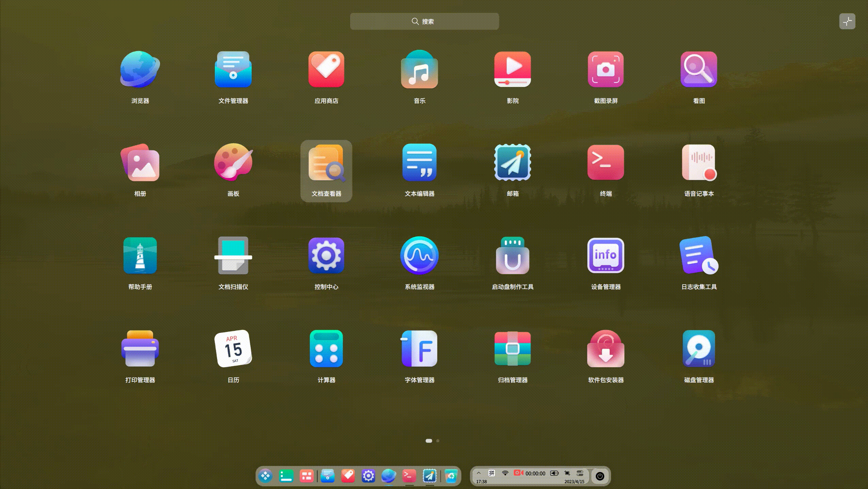Switch to second launcher page dot

(438, 441)
